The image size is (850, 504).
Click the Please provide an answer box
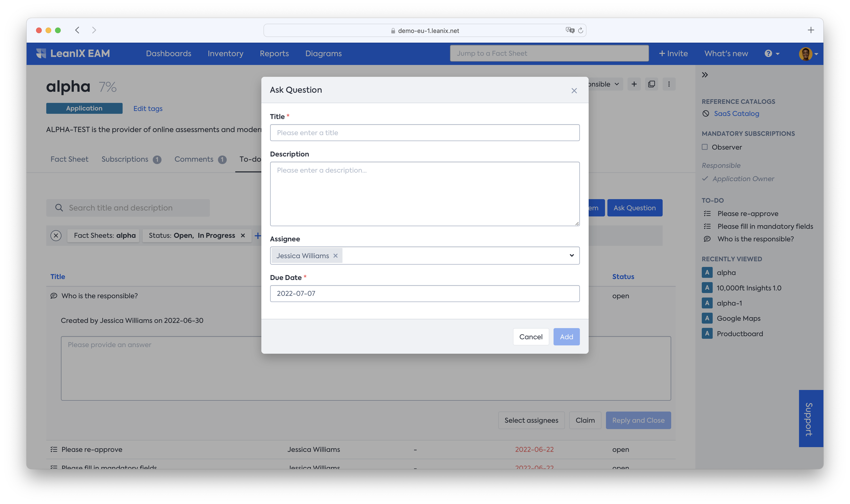click(365, 368)
